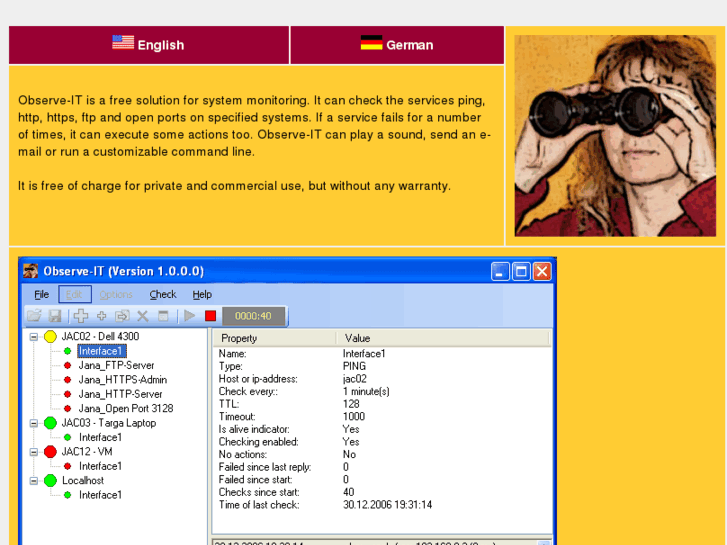Open the File menu

[x=41, y=295]
